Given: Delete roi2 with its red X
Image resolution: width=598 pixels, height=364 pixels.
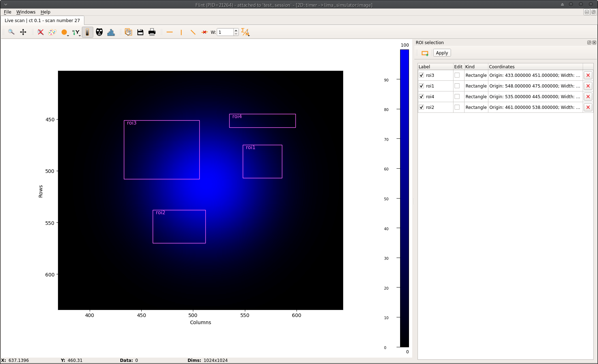Looking at the screenshot, I should click(x=588, y=107).
